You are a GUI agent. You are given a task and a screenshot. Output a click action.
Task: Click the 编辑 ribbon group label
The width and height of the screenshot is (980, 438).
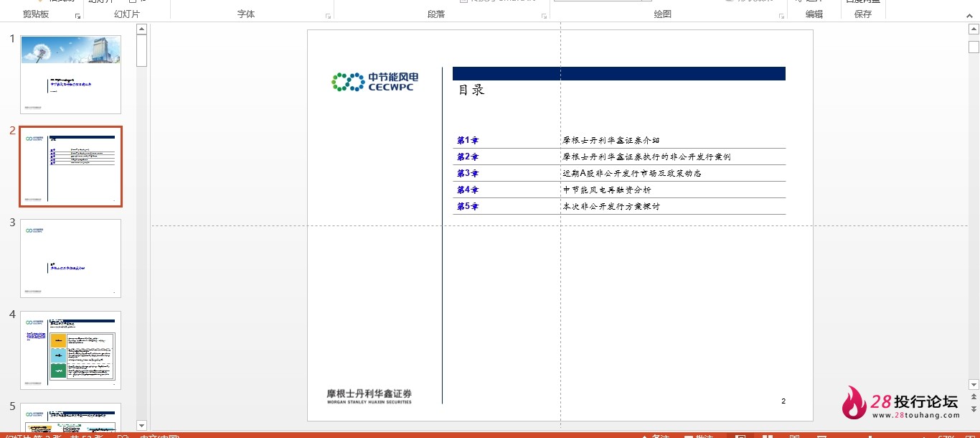coord(814,14)
